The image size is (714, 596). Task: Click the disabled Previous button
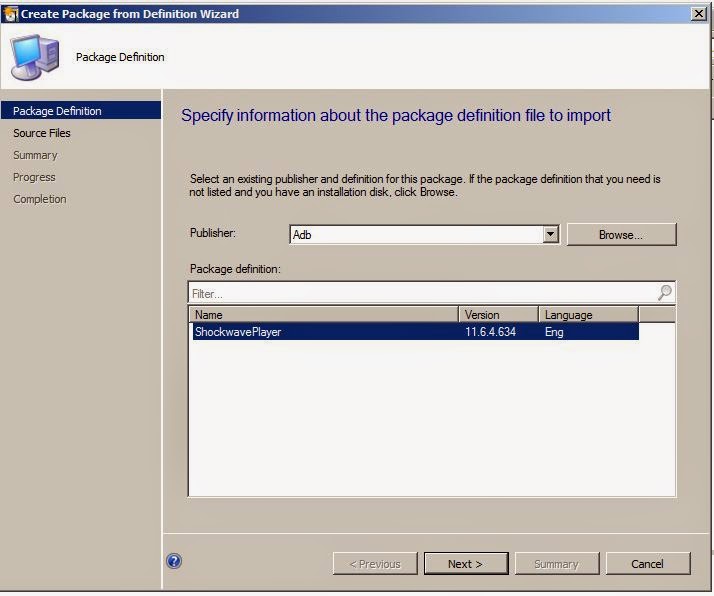point(375,564)
